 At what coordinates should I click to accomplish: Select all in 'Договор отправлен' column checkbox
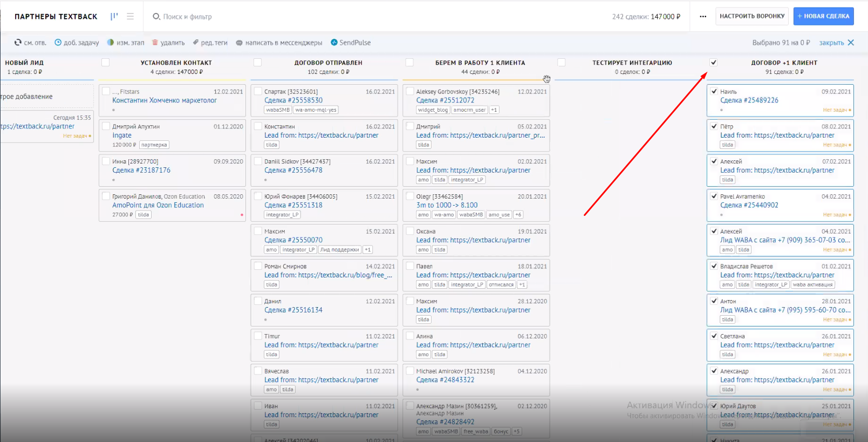(258, 63)
